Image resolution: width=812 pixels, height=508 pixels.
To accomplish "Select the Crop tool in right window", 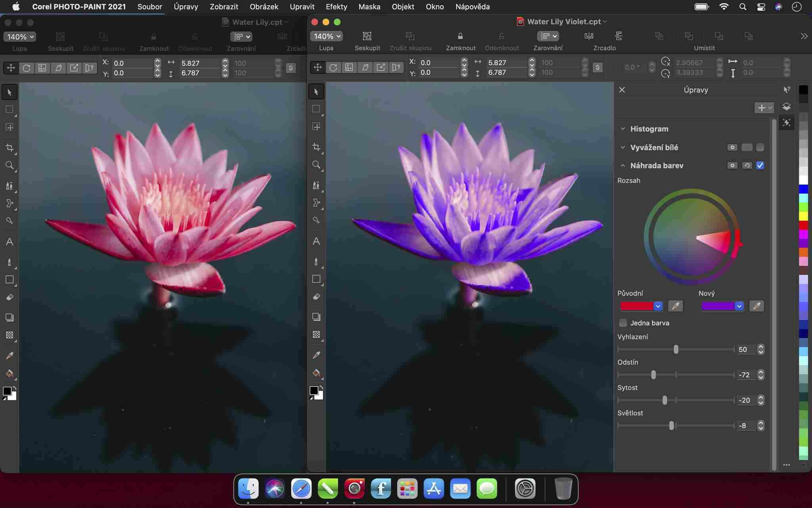I will click(x=316, y=147).
